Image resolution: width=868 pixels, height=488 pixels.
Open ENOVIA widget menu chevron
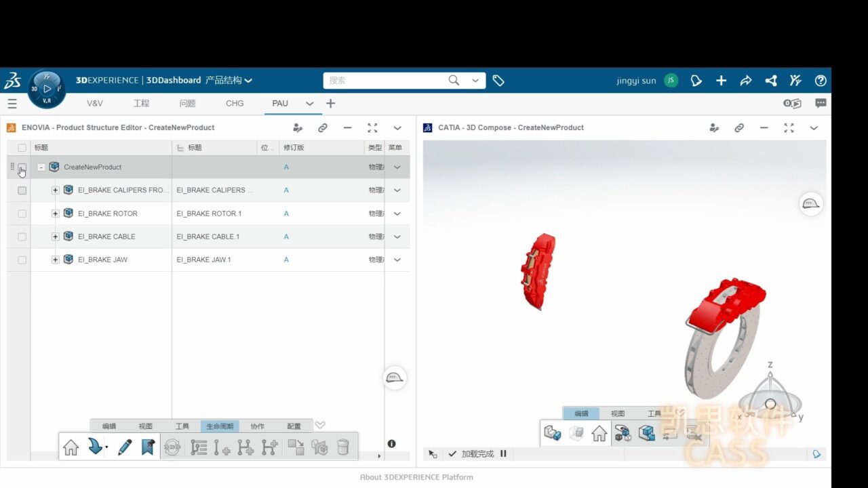pos(397,127)
